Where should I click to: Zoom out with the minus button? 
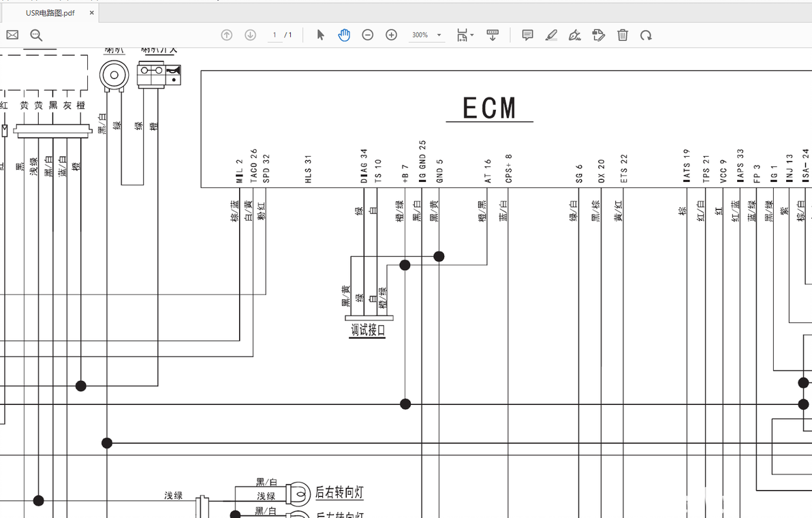(x=368, y=35)
